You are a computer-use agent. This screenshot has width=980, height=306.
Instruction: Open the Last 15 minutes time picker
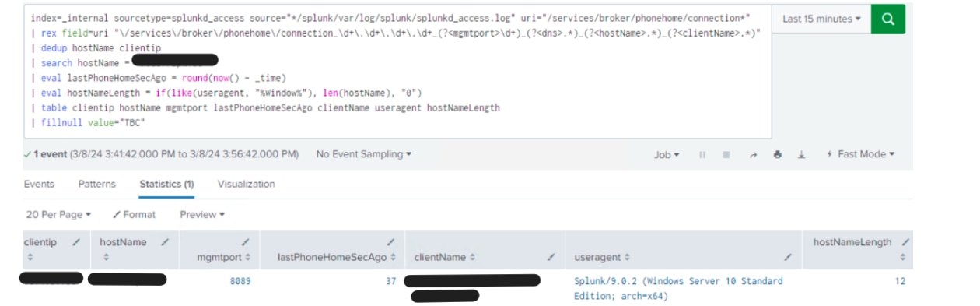[x=822, y=19]
